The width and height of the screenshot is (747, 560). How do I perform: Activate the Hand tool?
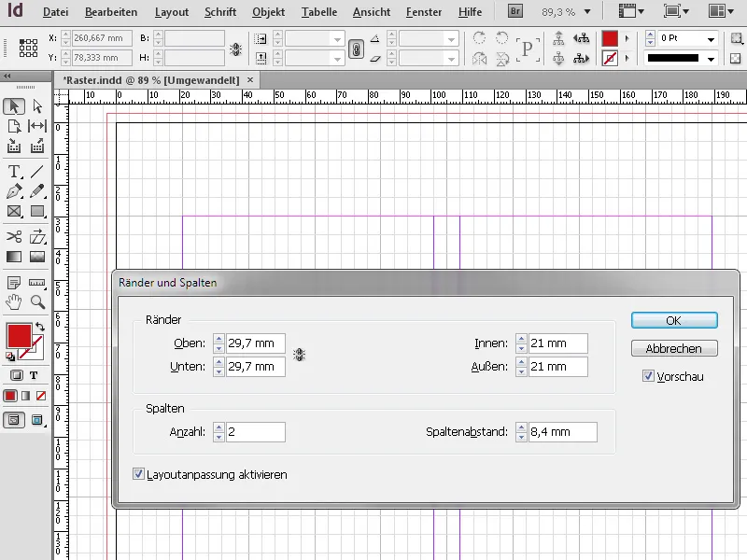[x=14, y=301]
